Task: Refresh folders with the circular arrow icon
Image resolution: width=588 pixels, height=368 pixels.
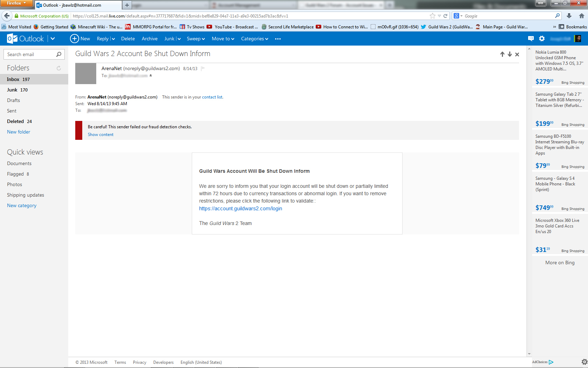Action: 59,68
